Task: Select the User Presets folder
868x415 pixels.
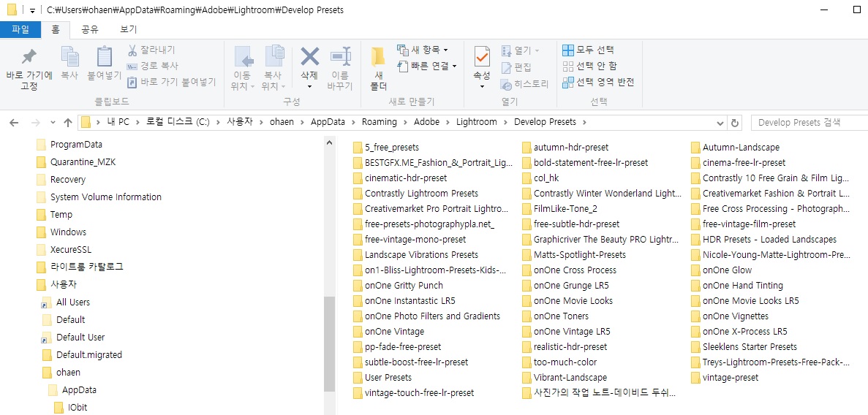Action: (388, 378)
